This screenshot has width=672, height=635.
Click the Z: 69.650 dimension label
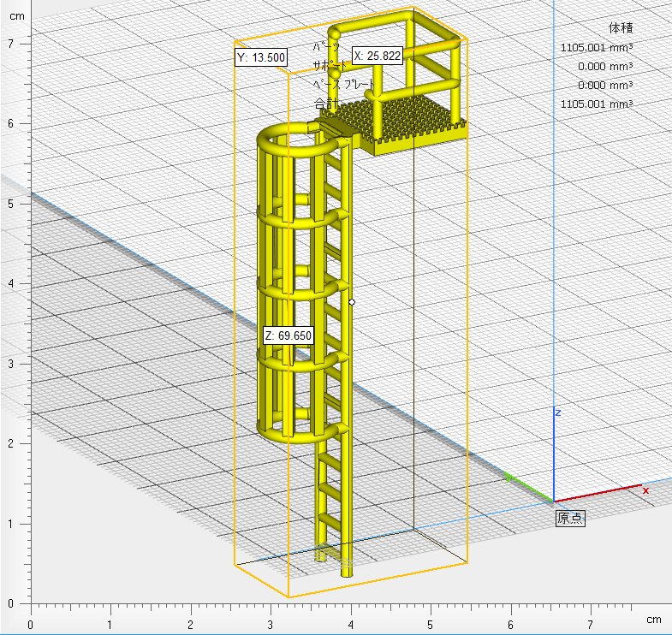(x=288, y=335)
